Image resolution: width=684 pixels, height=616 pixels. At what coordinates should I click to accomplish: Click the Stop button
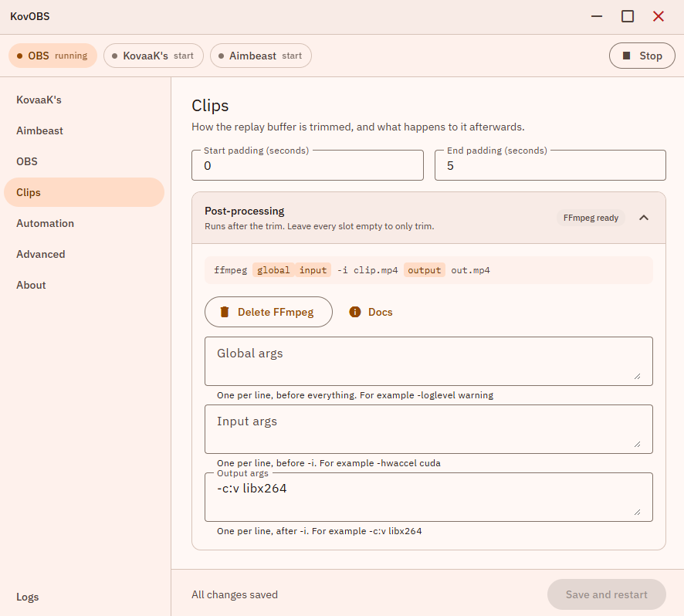click(x=642, y=56)
